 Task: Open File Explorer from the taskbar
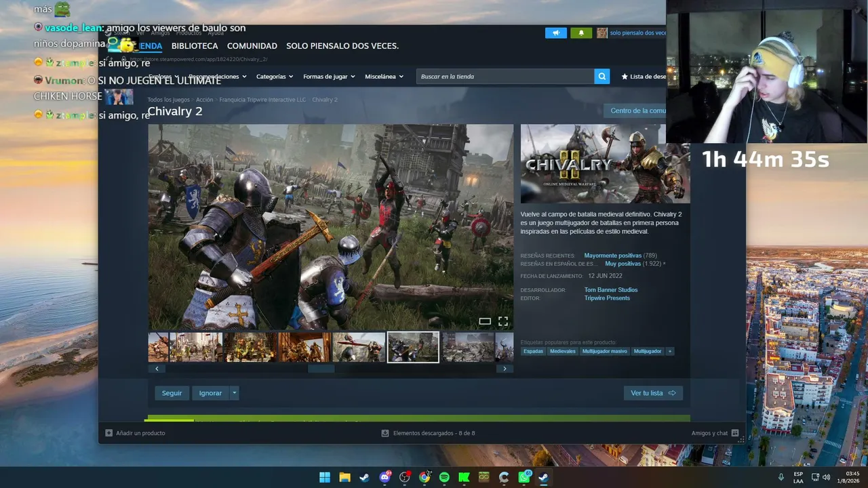[x=344, y=477]
